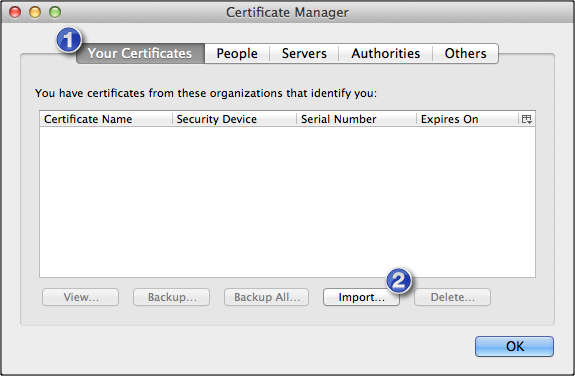Image resolution: width=575 pixels, height=376 pixels.
Task: Confirm with the OK button
Action: coord(514,346)
